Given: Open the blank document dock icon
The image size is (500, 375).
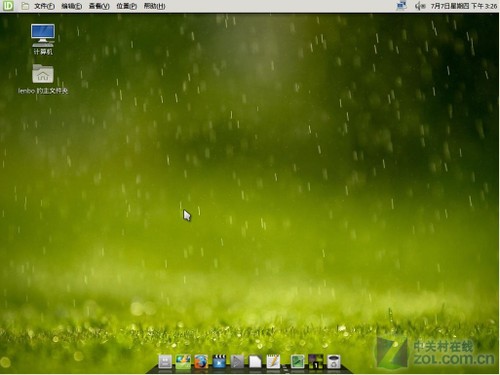Looking at the screenshot, I should (255, 362).
